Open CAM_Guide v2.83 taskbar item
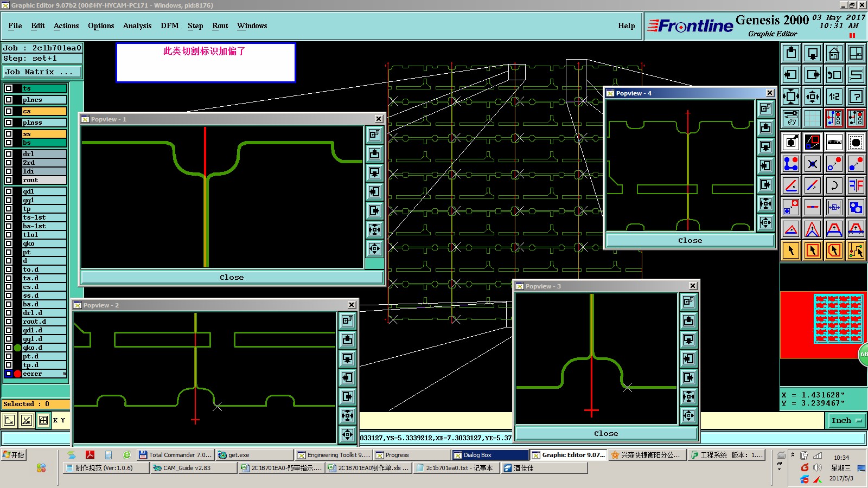868x488 pixels. tap(193, 468)
